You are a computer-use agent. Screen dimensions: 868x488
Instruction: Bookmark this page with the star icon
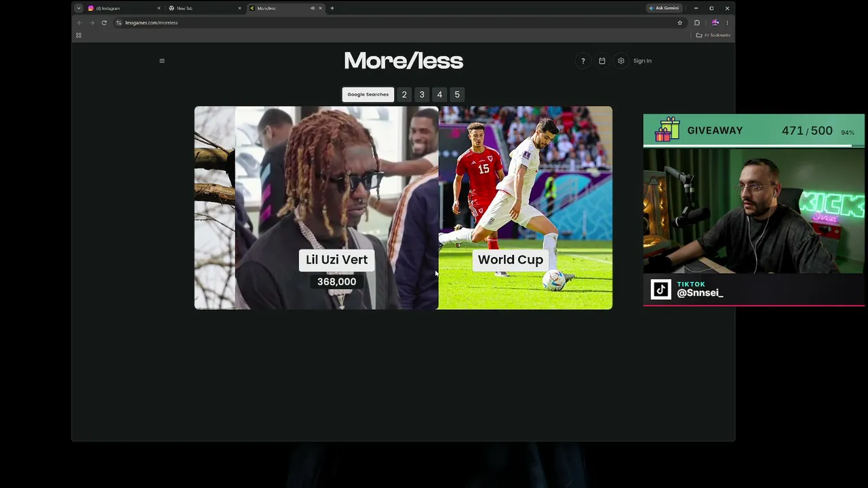click(x=679, y=22)
